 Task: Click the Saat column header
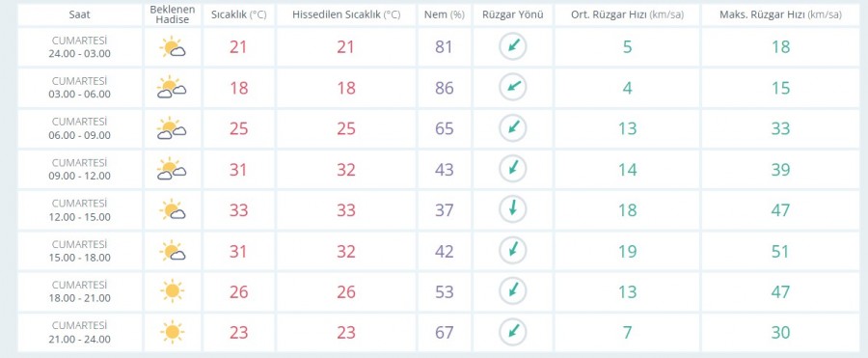point(80,15)
